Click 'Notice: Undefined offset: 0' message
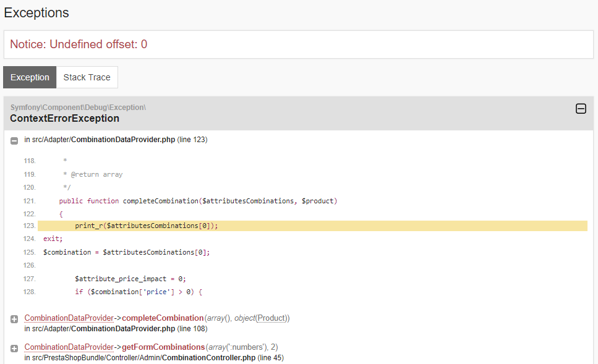 click(x=79, y=44)
